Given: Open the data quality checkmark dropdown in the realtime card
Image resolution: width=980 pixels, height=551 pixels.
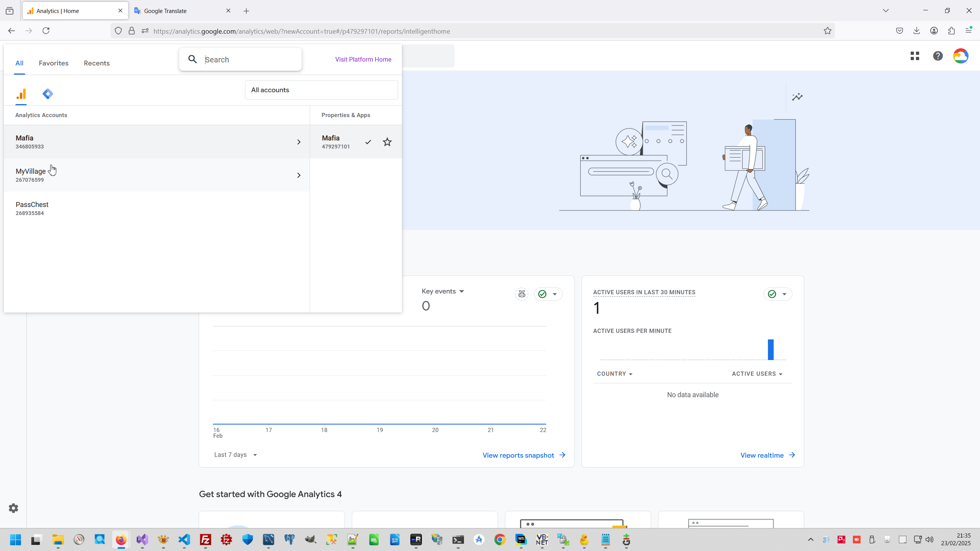Looking at the screenshot, I should pos(778,294).
